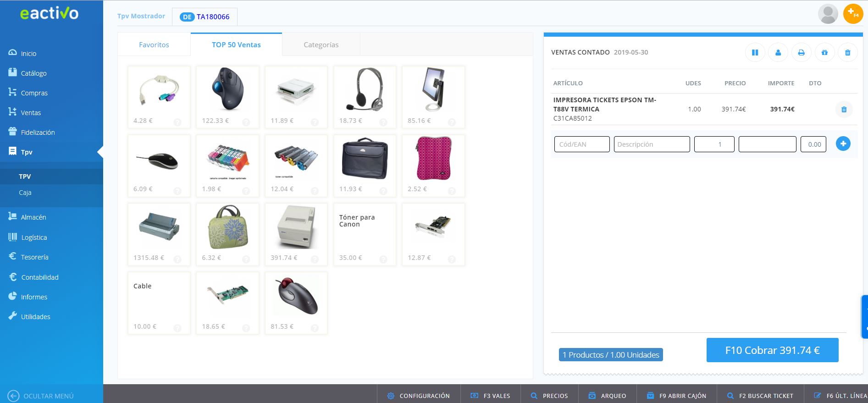Viewport: 868px width, 403px height.
Task: Click the gift ticket icon
Action: pos(824,53)
